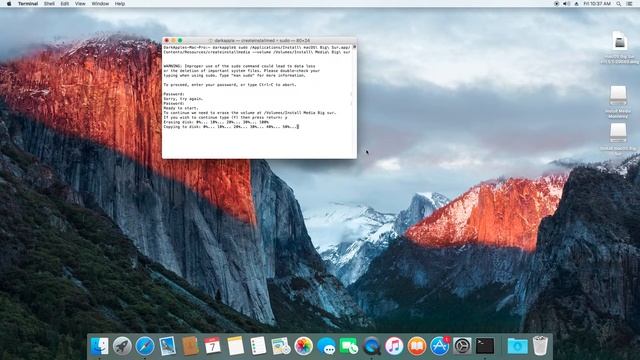The height and width of the screenshot is (360, 640).
Task: Open Launchpad rocket icon in Dock
Action: click(122, 346)
